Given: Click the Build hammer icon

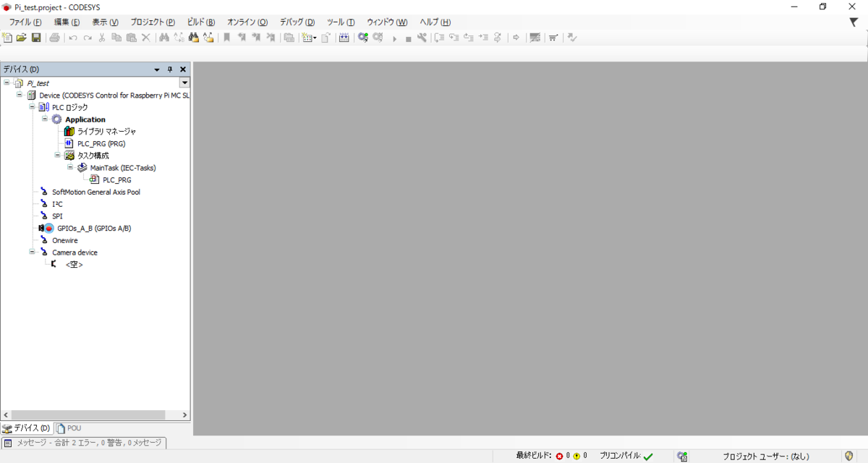Looking at the screenshot, I should pyautogui.click(x=344, y=38).
